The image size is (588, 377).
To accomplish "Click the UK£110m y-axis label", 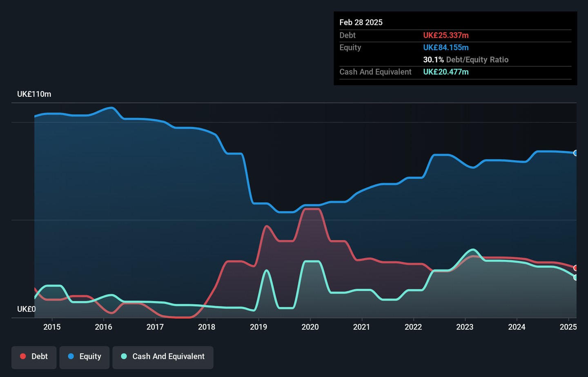I will [34, 94].
